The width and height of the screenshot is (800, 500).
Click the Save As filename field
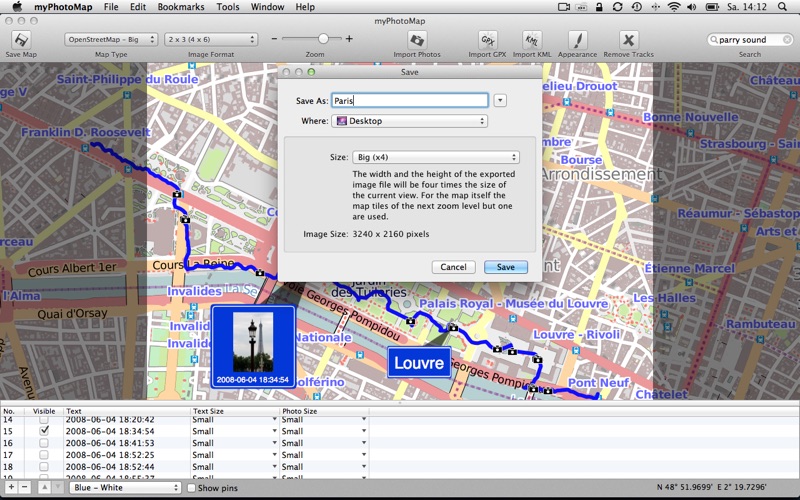(x=410, y=101)
